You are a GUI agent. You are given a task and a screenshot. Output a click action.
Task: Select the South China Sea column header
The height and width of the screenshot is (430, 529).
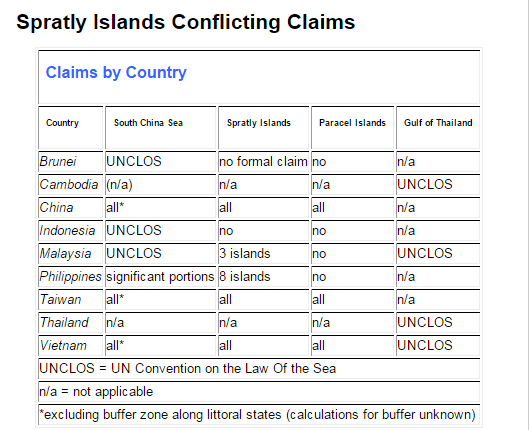pyautogui.click(x=148, y=123)
